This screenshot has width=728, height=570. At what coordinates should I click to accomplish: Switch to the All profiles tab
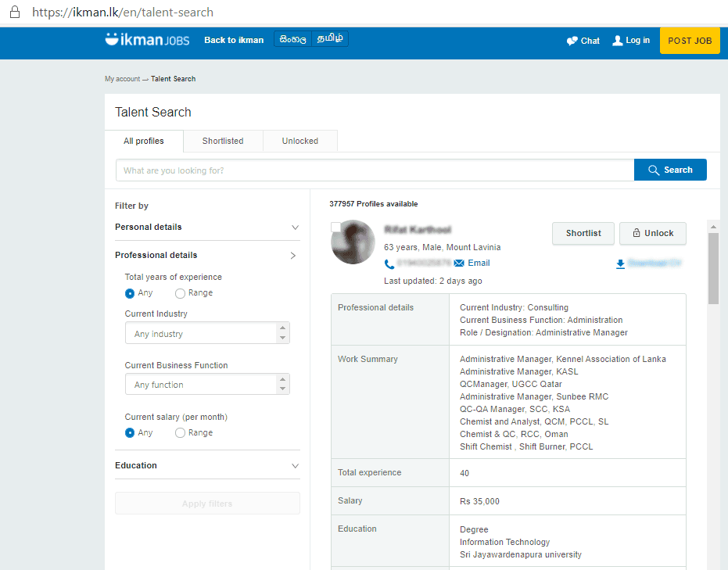pyautogui.click(x=144, y=141)
